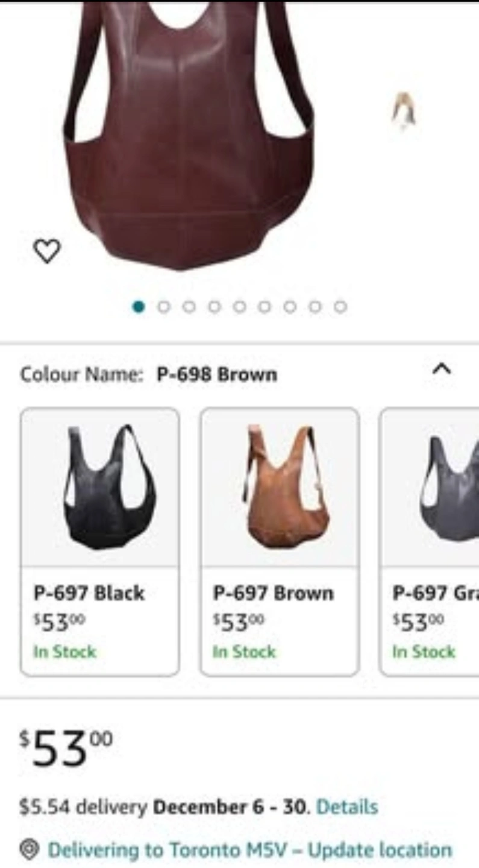The width and height of the screenshot is (479, 868).
Task: Select the P-697 Brown colour option
Action: 280,542
